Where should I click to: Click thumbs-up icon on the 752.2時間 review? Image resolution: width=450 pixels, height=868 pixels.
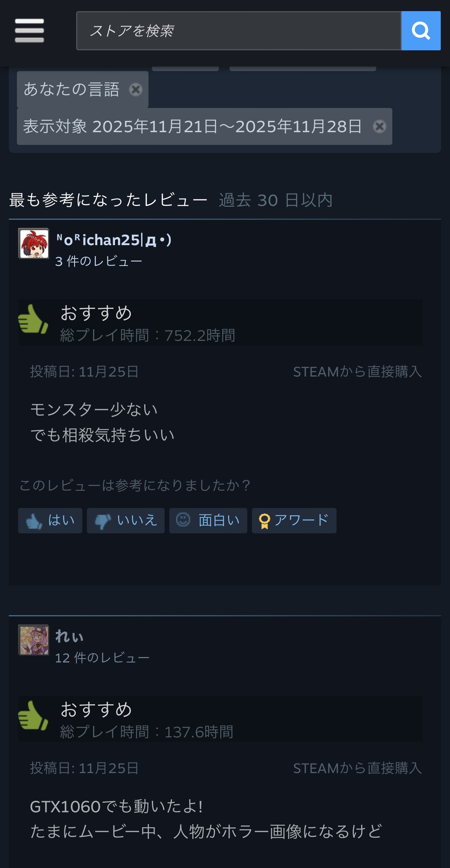click(33, 319)
